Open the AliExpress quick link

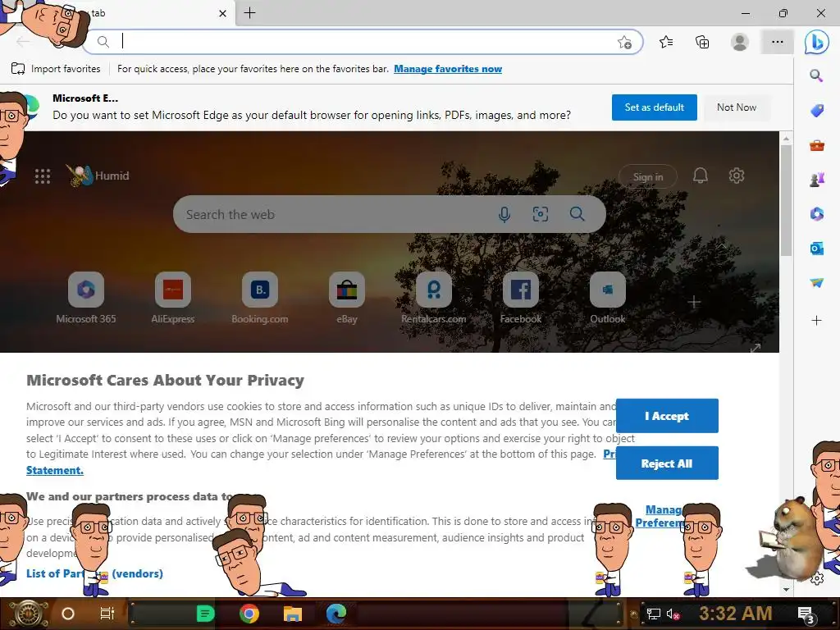172,298
